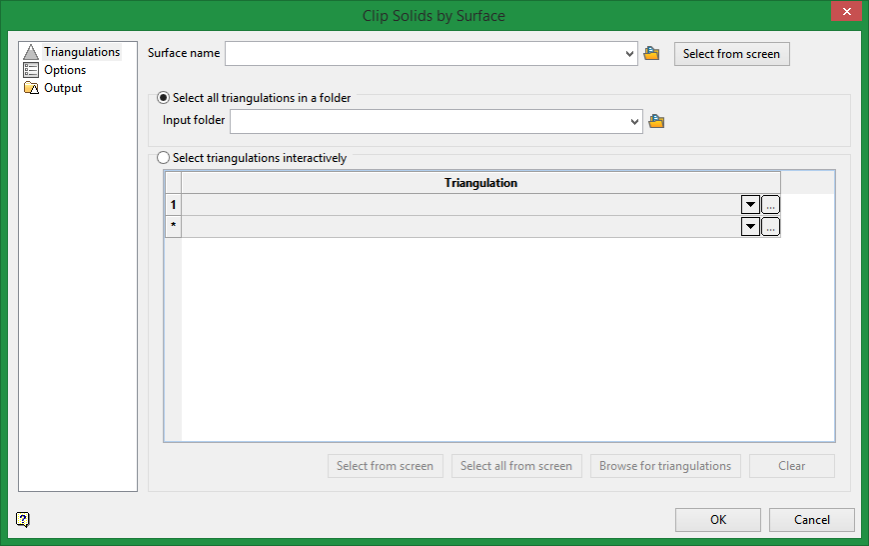Switch to the Output page
Screen dimensions: 869x546
click(63, 88)
